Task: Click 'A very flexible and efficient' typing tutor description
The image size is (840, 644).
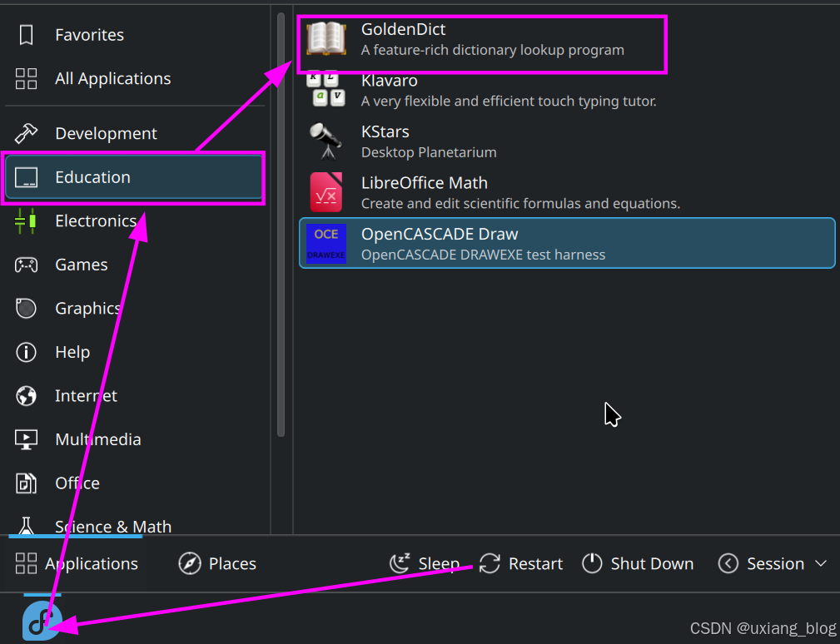Action: [x=509, y=102]
